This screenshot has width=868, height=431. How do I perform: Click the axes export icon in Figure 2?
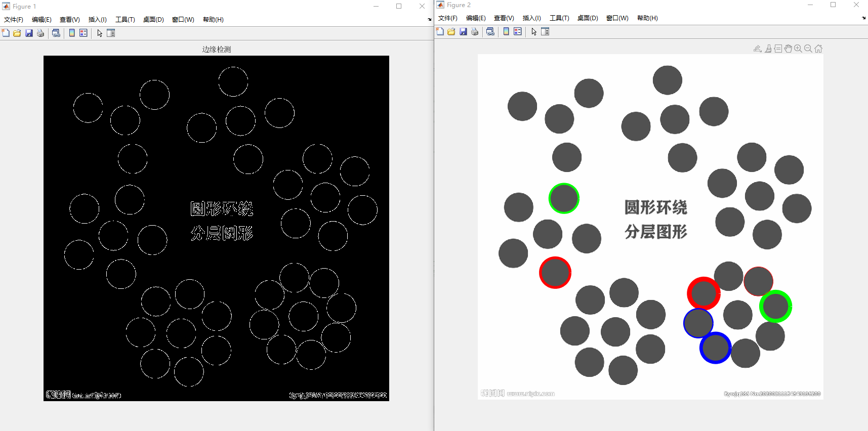pyautogui.click(x=758, y=49)
